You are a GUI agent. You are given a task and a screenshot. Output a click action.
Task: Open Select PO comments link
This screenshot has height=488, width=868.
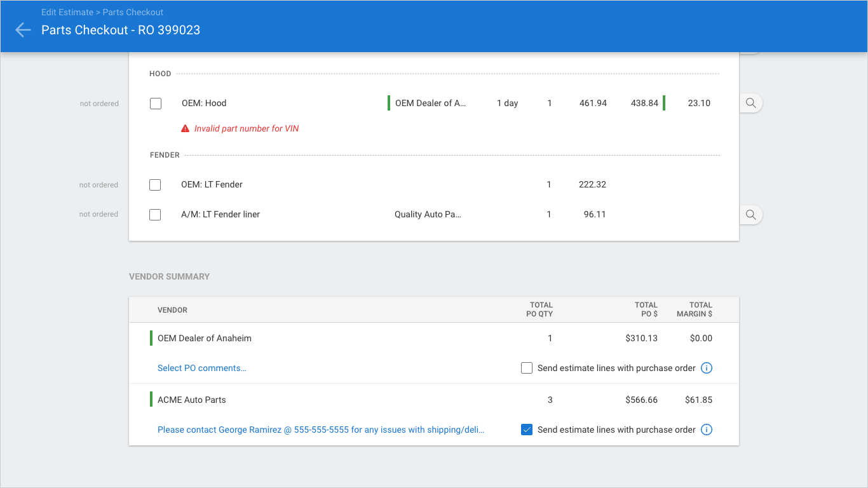[202, 368]
